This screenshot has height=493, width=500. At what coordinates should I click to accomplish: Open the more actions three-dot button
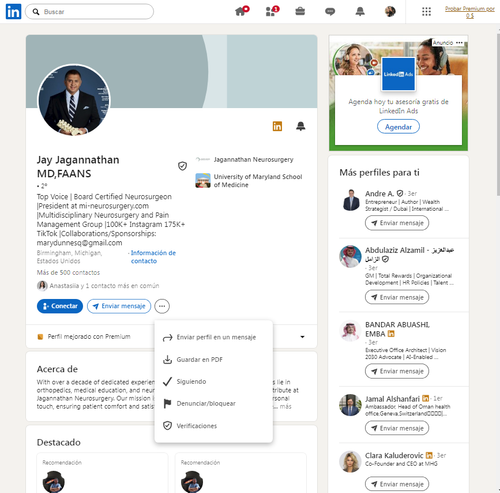pos(162,306)
